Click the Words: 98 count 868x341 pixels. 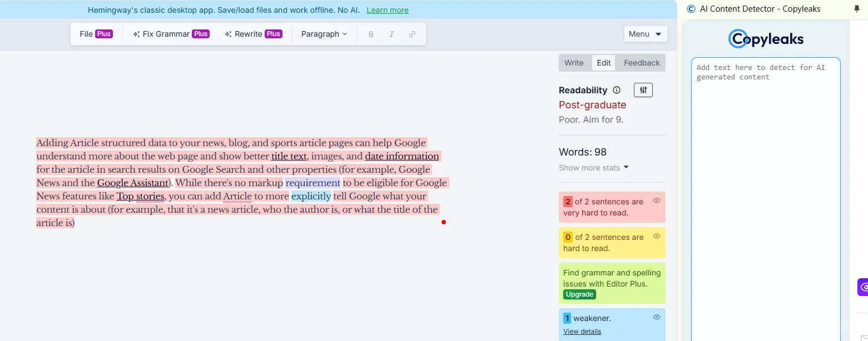coord(583,152)
